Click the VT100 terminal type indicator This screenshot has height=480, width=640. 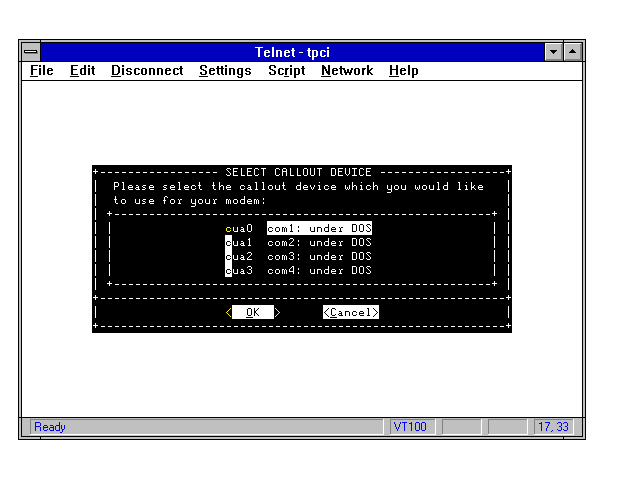(410, 427)
